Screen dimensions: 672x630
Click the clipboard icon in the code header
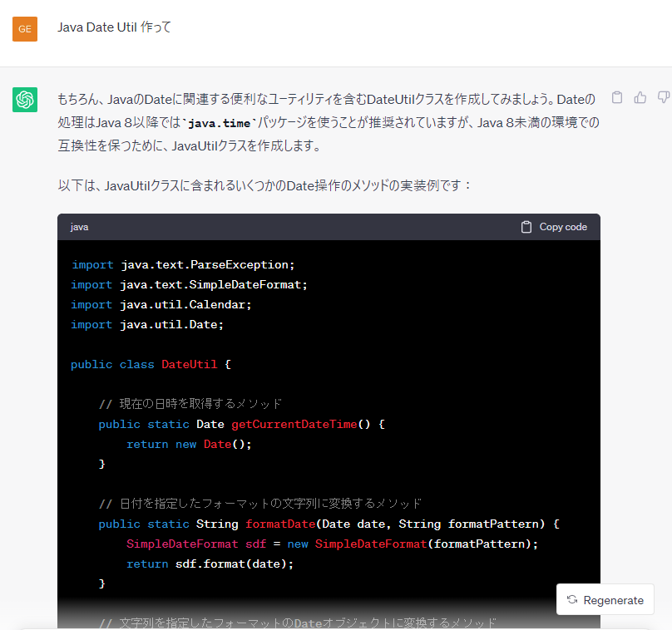click(x=526, y=227)
